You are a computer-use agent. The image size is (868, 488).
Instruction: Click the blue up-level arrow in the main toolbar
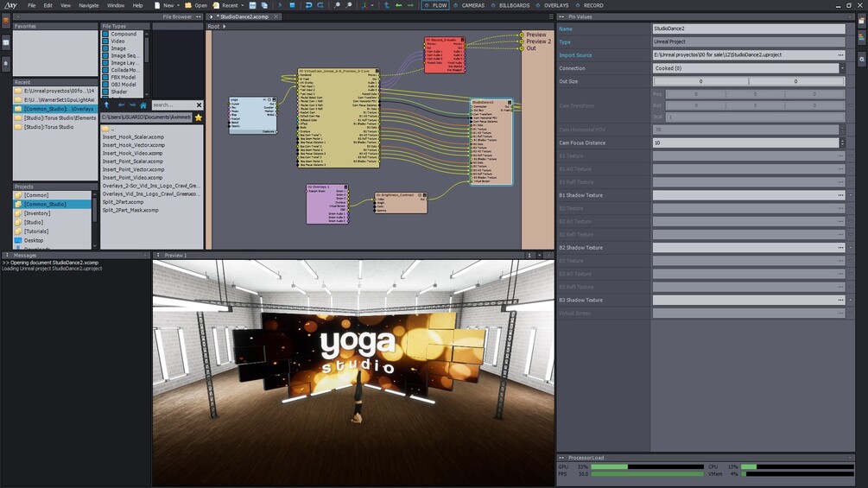[x=386, y=5]
